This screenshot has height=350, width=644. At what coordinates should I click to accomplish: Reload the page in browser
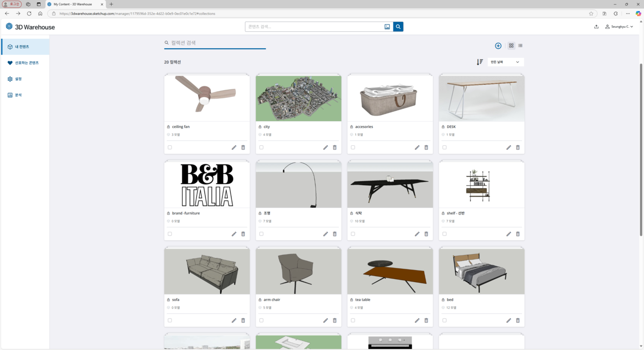tap(29, 14)
